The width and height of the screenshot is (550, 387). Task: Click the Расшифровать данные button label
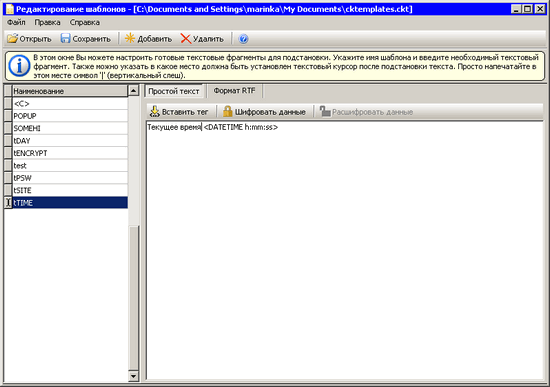tap(373, 112)
